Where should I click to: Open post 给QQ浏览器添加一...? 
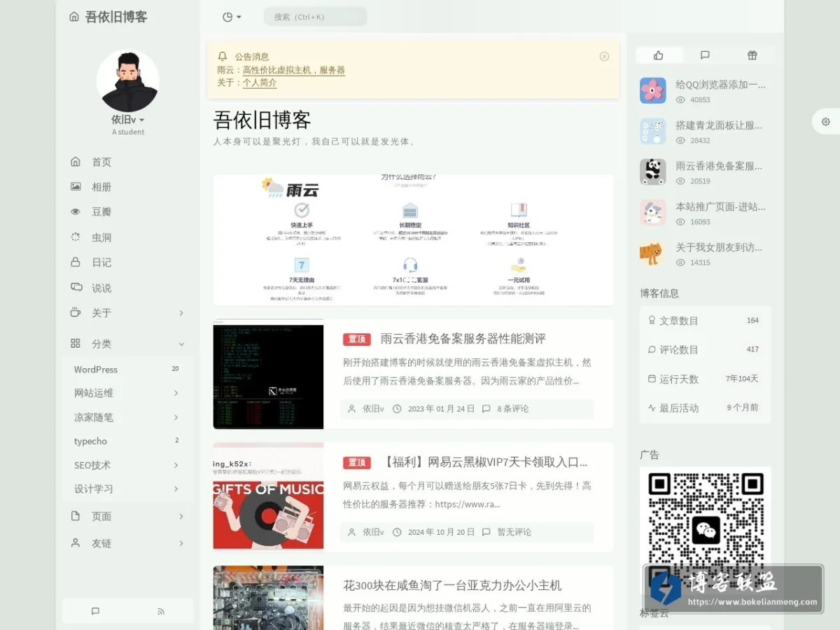pos(721,85)
